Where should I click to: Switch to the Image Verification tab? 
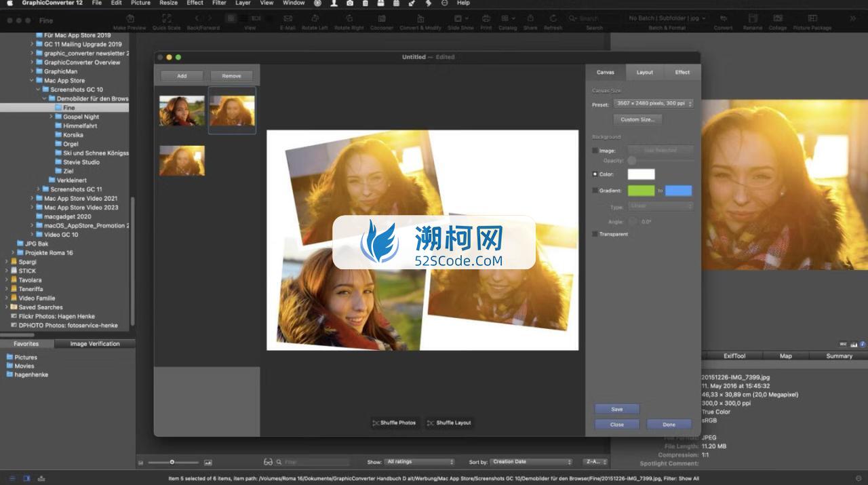(x=95, y=344)
